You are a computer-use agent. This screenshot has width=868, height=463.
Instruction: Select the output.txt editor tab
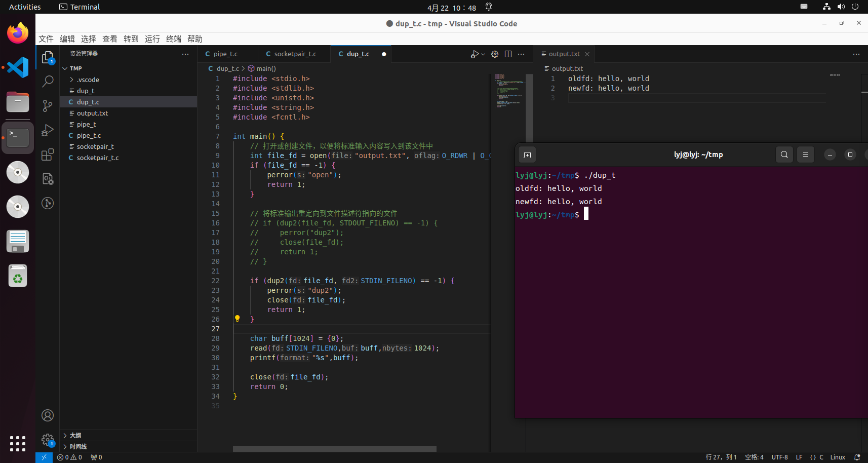(564, 54)
